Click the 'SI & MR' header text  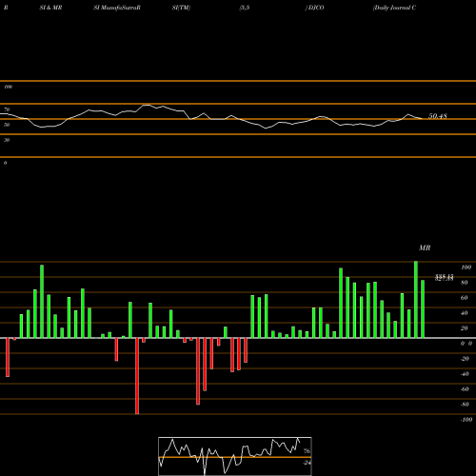50,8
